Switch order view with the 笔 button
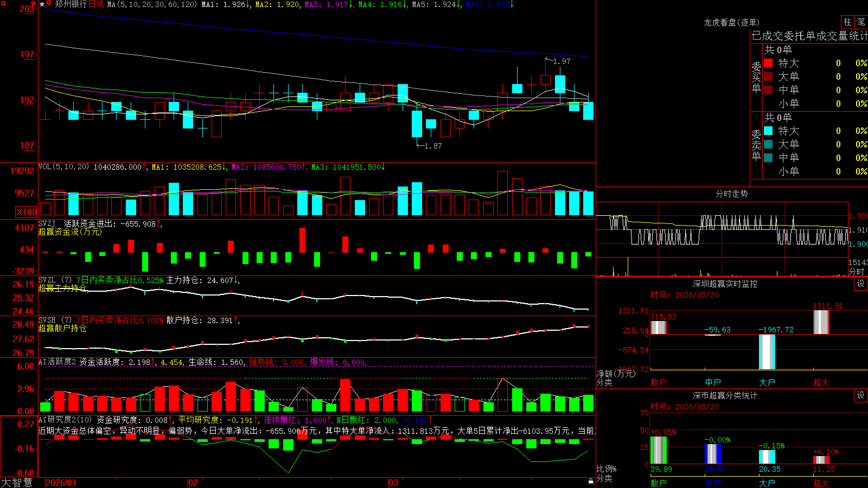The width and height of the screenshot is (868, 488). [x=861, y=22]
